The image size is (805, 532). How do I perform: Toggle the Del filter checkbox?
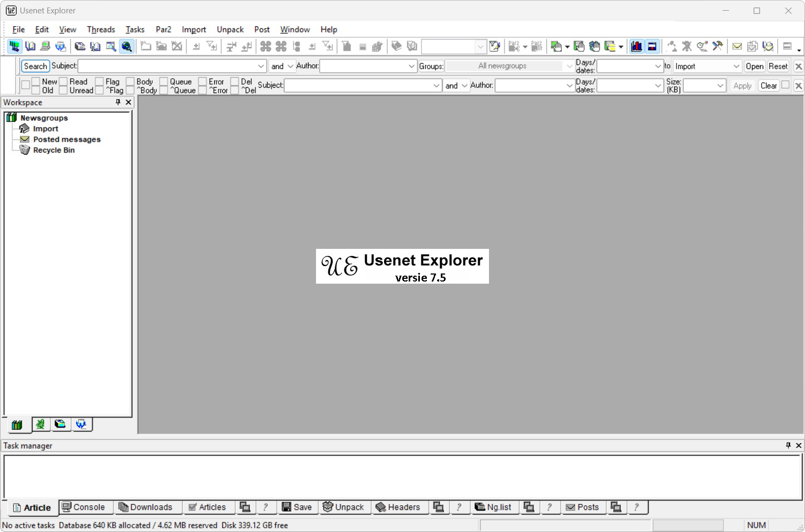pyautogui.click(x=235, y=81)
